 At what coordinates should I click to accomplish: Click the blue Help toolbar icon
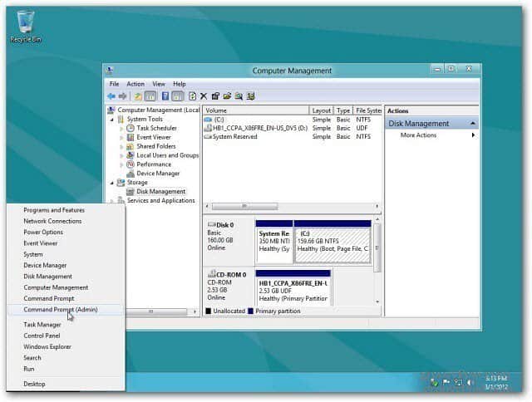[165, 96]
